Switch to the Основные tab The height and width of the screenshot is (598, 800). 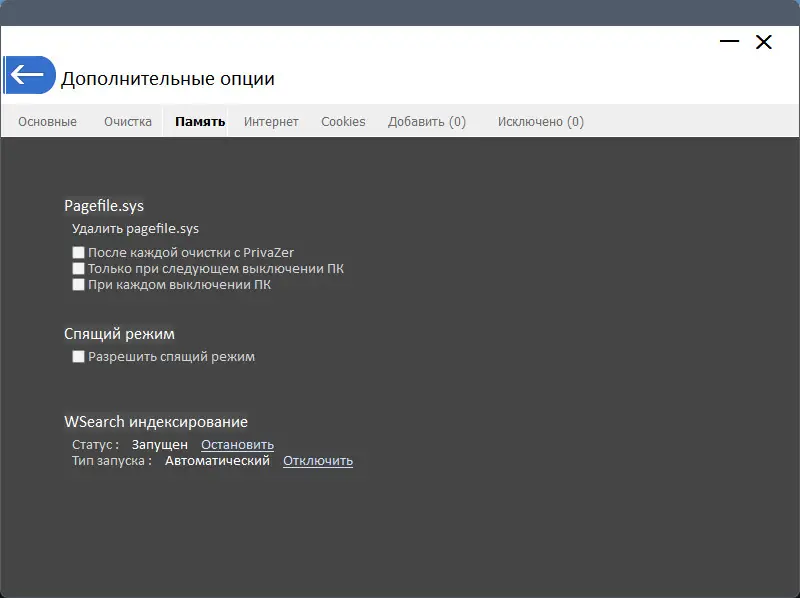tap(46, 121)
